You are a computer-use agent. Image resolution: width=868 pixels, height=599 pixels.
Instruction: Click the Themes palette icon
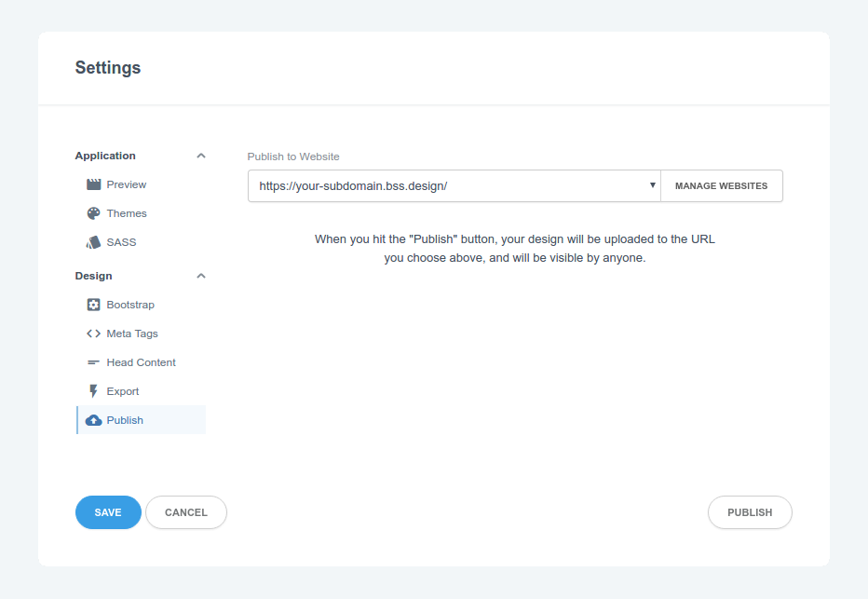(93, 213)
